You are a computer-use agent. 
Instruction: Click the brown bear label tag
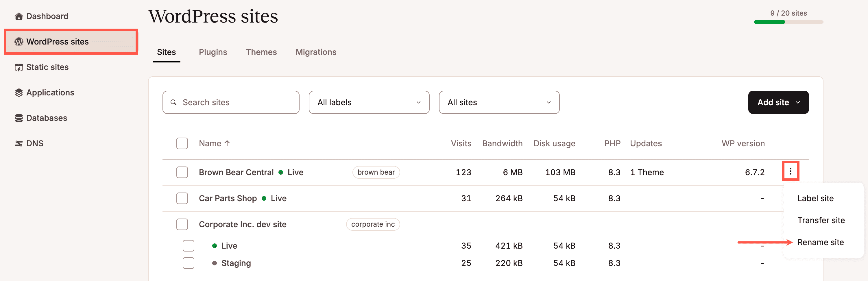pyautogui.click(x=376, y=172)
